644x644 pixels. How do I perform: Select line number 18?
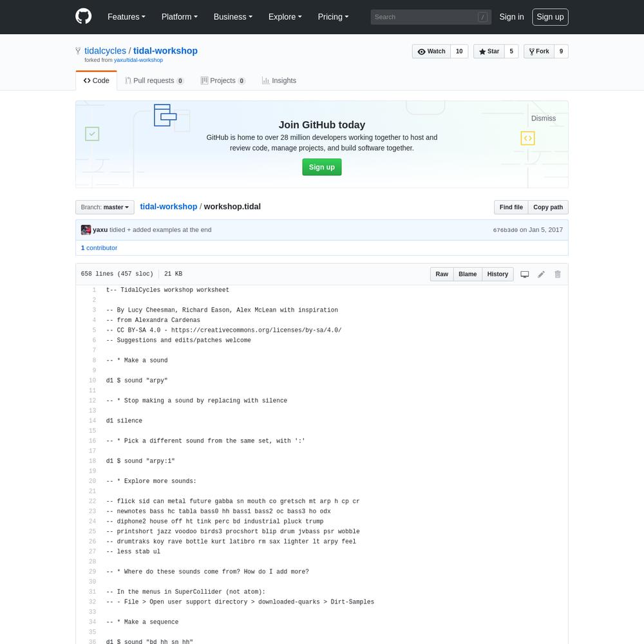pos(92,461)
